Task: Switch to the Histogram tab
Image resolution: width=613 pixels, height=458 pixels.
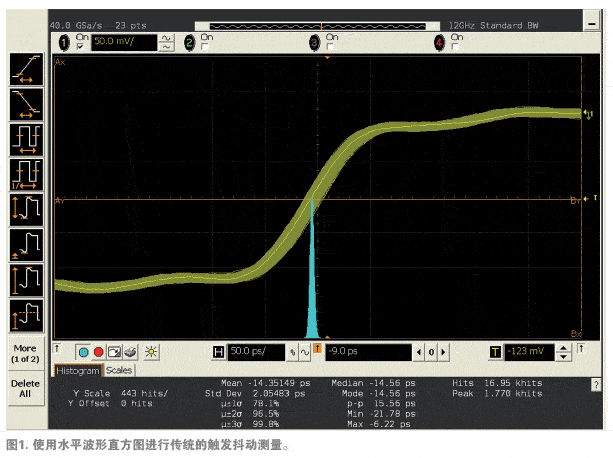Action: [77, 370]
